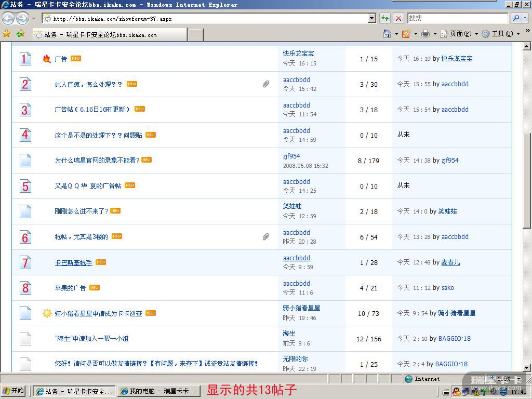Click the thread page icon for 为什么瑞星官网的录象不能看
Screen dimensions: 532x399
(x=25, y=161)
